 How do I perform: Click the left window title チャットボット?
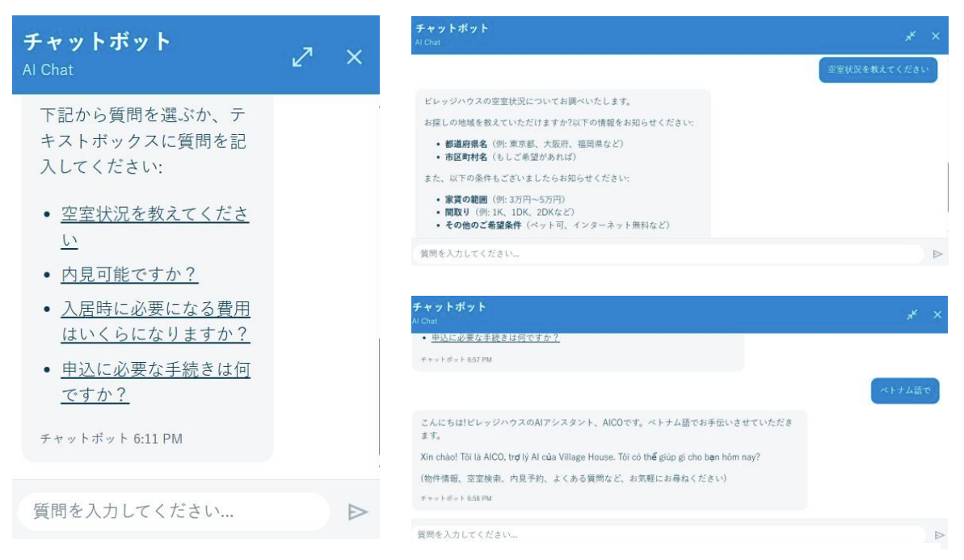96,42
